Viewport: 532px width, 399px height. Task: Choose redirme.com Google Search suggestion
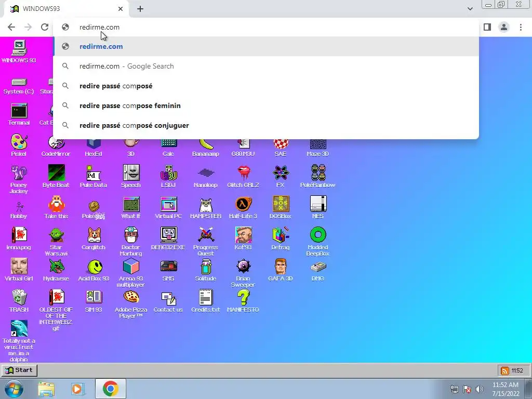(x=266, y=66)
